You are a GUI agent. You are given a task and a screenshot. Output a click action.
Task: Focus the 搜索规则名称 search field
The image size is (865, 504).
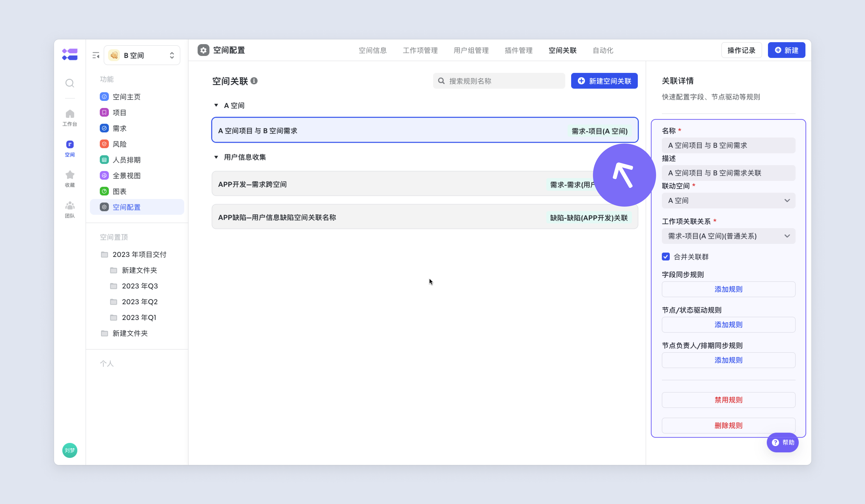499,81
